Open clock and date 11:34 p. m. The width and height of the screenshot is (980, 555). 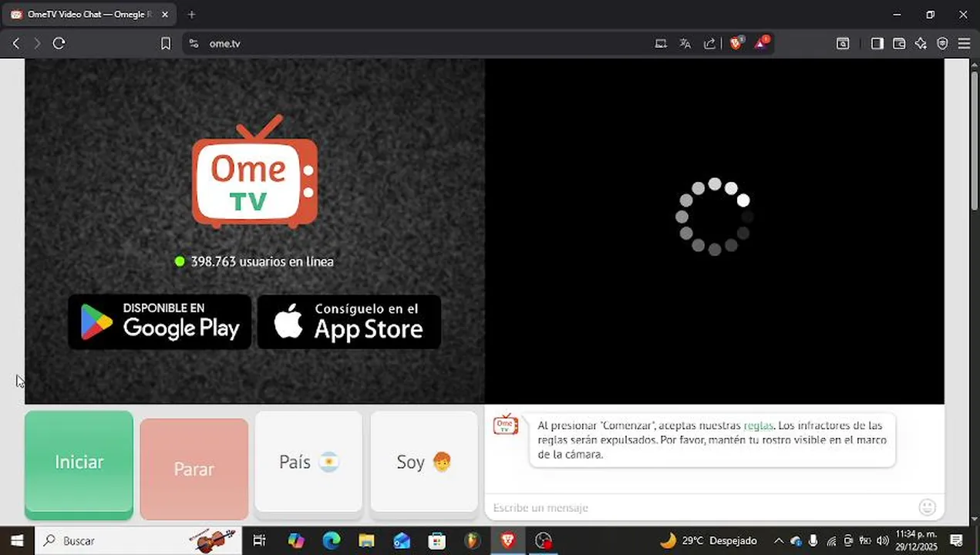pos(916,540)
